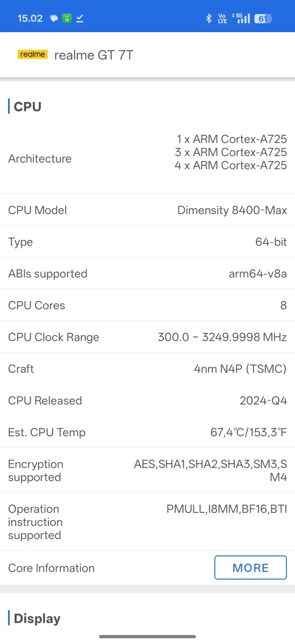Viewport: 295px width, 644px height.
Task: Tap the Dimensity 8400-Max CPU model value
Action: (x=232, y=210)
